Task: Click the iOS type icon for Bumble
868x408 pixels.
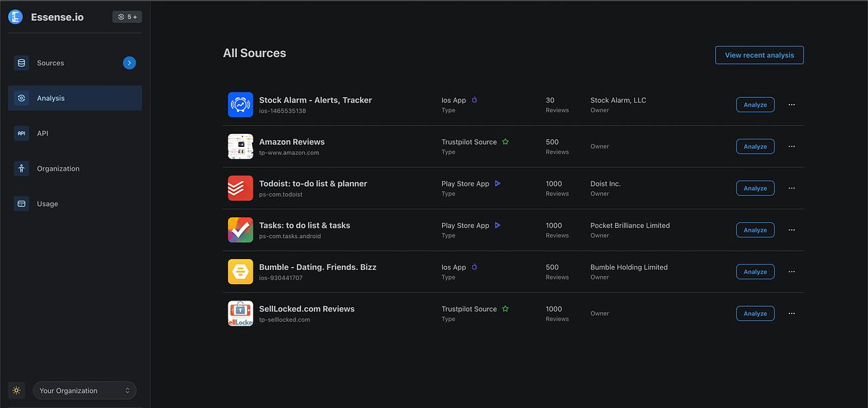Action: tap(475, 267)
